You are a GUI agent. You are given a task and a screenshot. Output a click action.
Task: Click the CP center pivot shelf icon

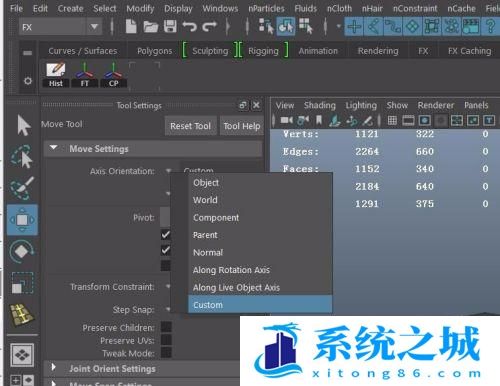point(113,75)
